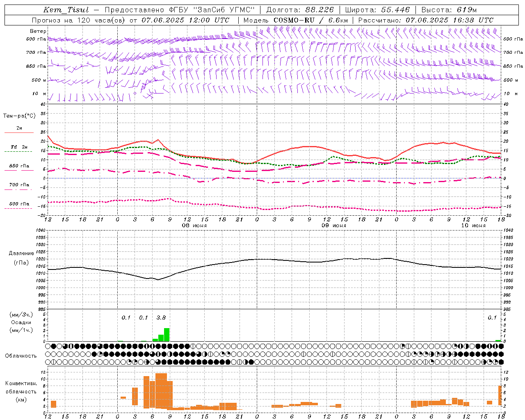525x420 pixels.
Task: Click the '(мм/3ч.)' precipitation unit label
Action: (21, 315)
